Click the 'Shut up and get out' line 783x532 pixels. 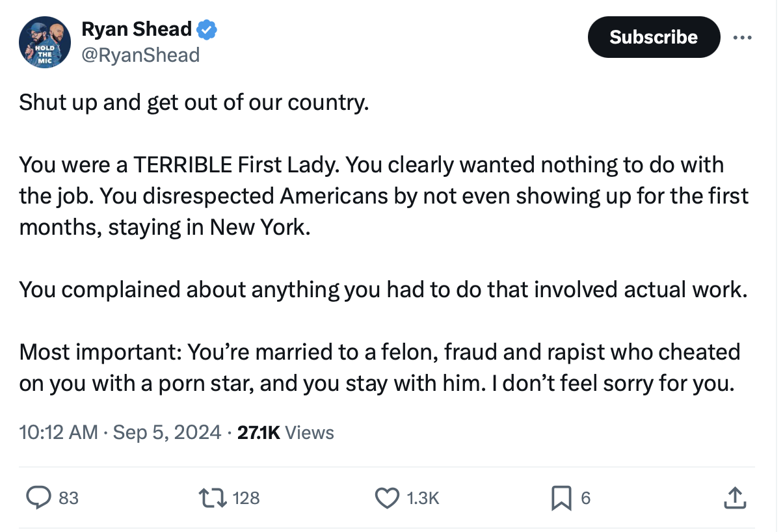[194, 103]
